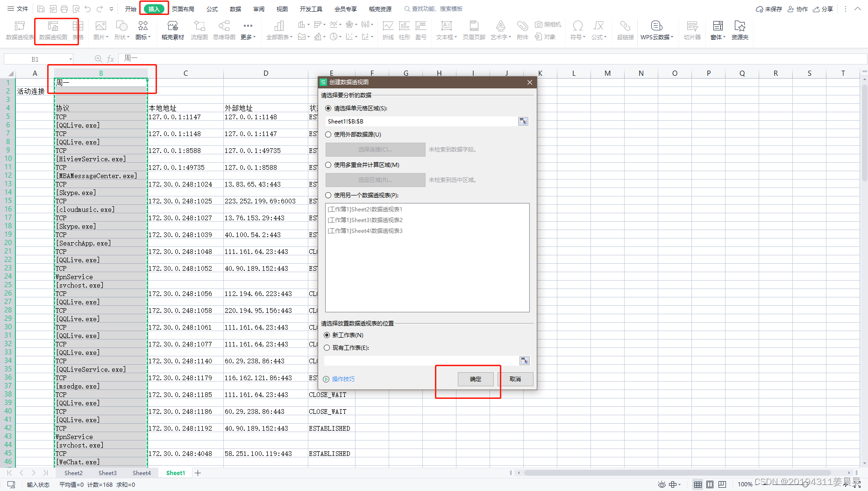
Task: Click range picker icon beside Sheet1!$B:$B
Action: click(523, 122)
